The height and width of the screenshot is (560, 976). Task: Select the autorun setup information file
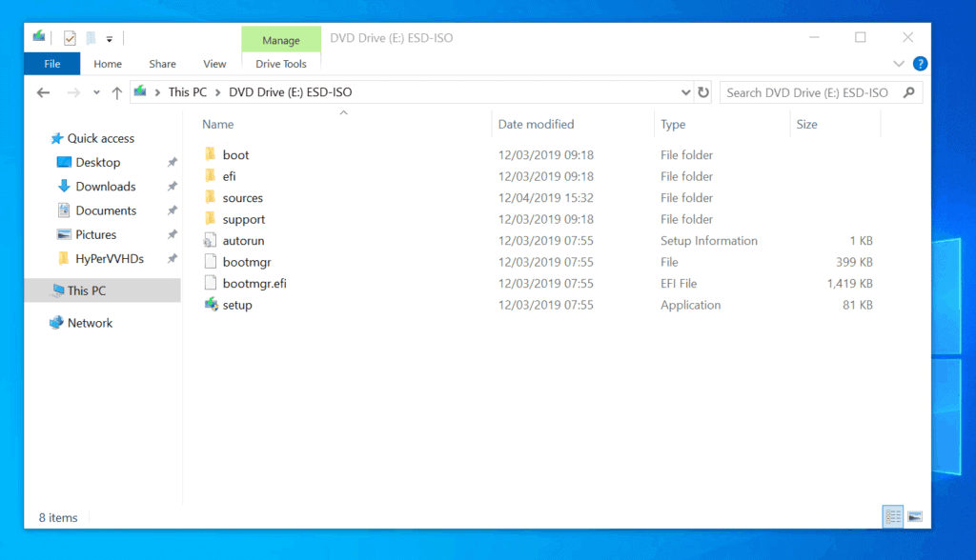pos(241,240)
